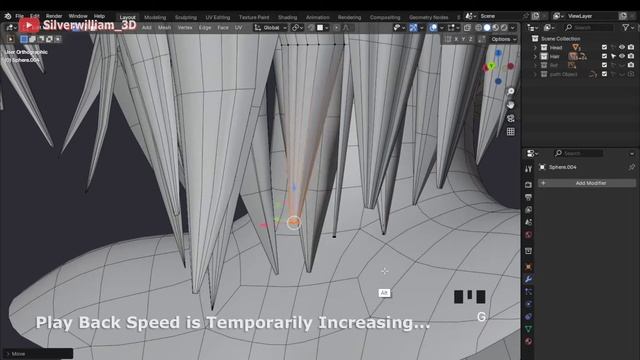
Task: Toggle the Hair collection exclude checkbox
Action: 604,57
